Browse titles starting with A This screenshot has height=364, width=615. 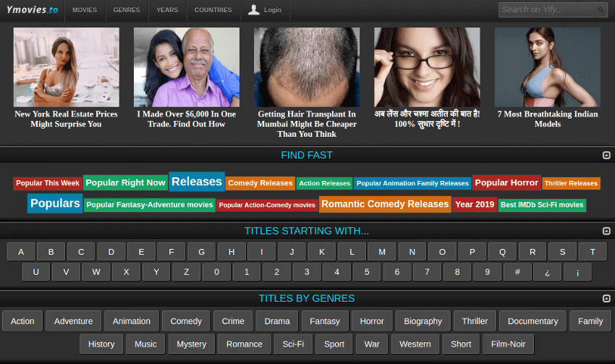tap(21, 252)
